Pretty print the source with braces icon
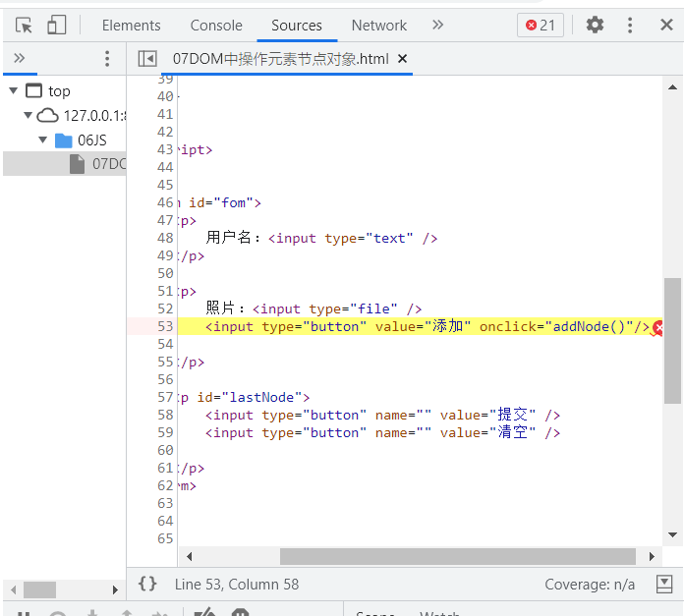 click(x=147, y=584)
